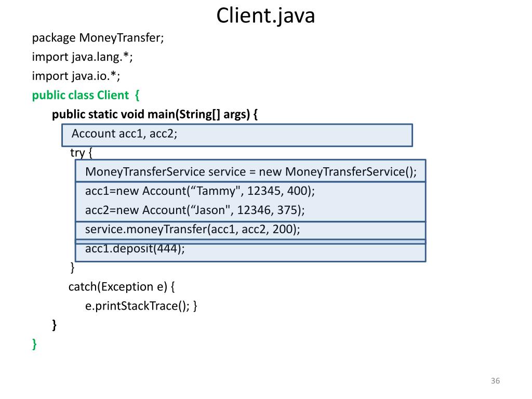Click the "catch(Exception e) {" line

coord(122,287)
